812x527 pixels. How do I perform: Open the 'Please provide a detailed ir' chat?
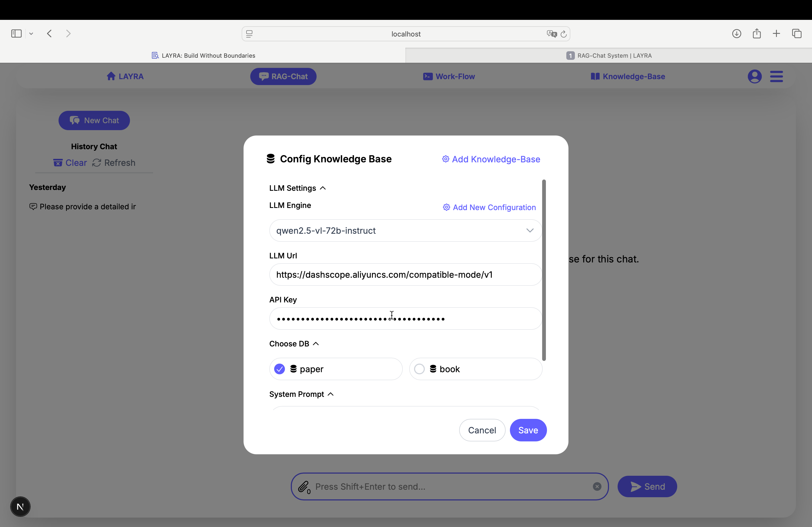[82, 207]
